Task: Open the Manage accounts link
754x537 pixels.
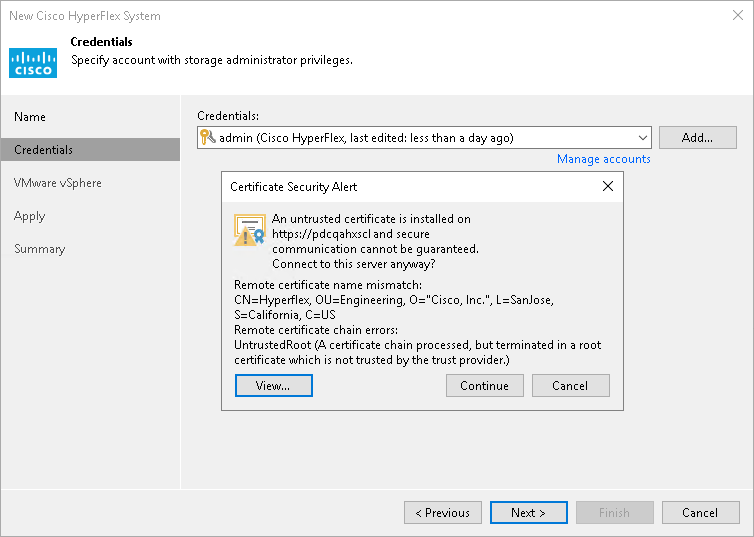Action: point(603,159)
